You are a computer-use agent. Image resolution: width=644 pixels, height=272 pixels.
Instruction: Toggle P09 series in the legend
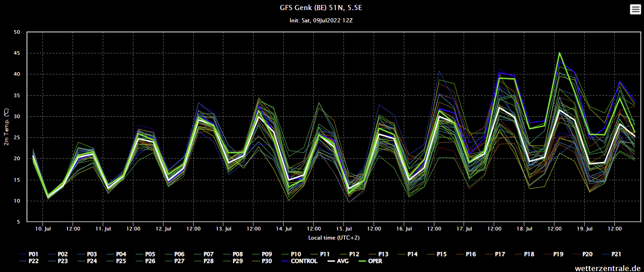click(x=262, y=254)
